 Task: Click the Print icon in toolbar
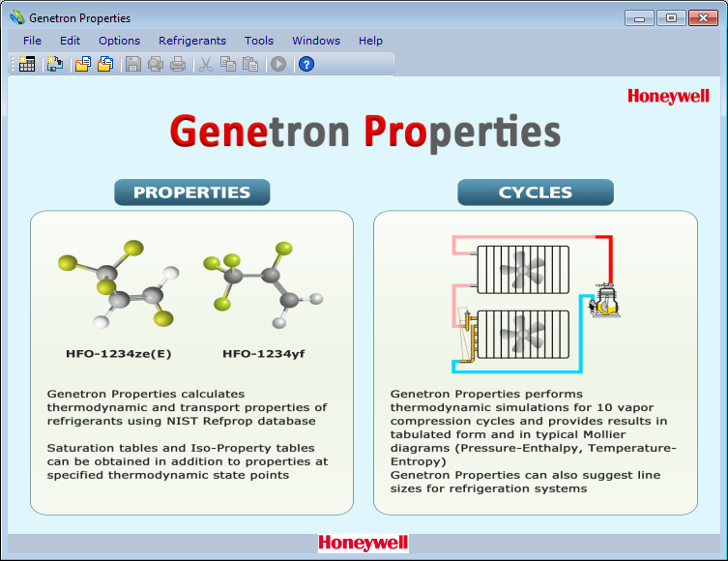tap(178, 65)
